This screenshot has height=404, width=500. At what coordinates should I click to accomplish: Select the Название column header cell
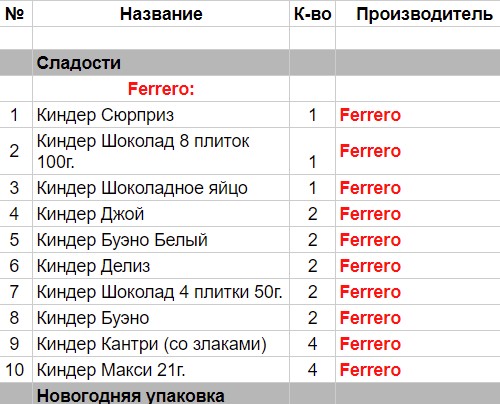pos(161,13)
